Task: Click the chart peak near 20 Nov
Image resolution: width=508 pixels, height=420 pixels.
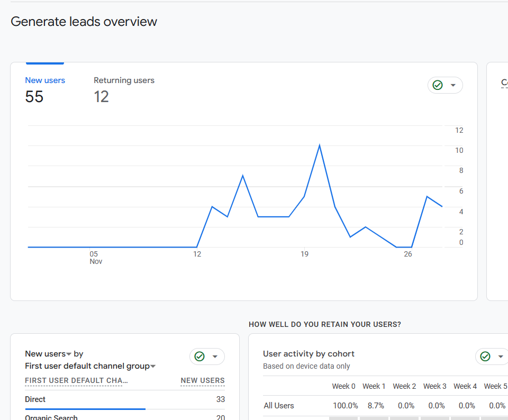Action: (320, 145)
